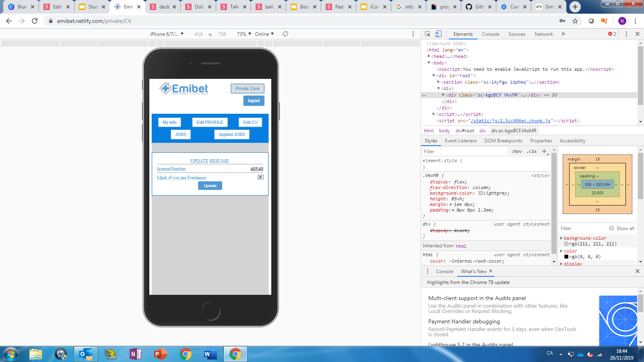Expand the head element in DOM tree
The height and width of the screenshot is (362, 644).
pyautogui.click(x=429, y=56)
